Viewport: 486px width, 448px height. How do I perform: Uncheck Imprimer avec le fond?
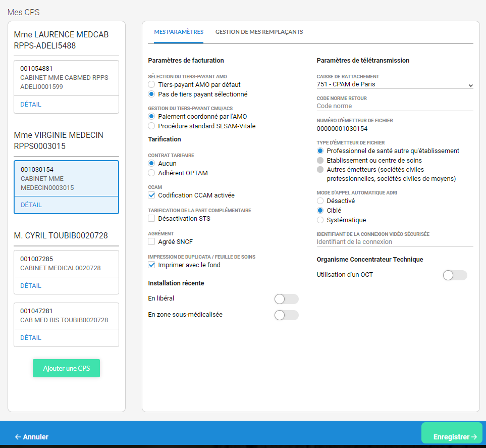(x=151, y=265)
